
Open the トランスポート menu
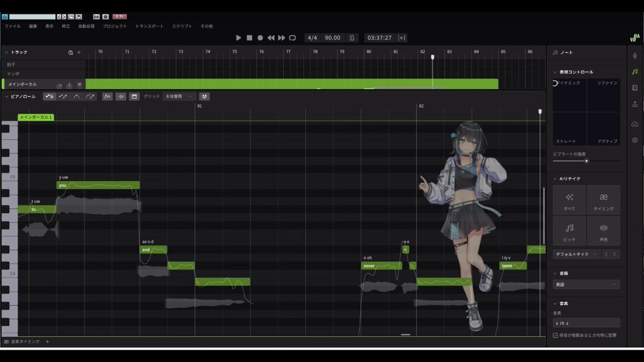pos(149,26)
